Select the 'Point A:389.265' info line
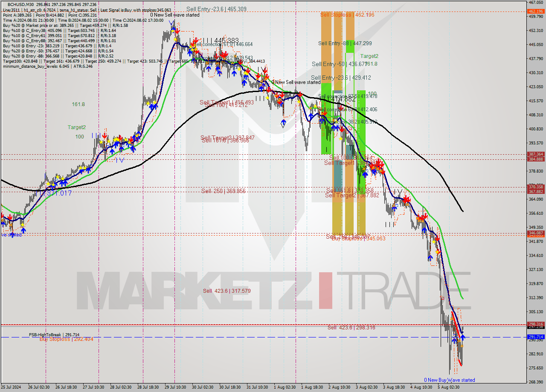The height and width of the screenshot is (392, 546). pyautogui.click(x=17, y=15)
